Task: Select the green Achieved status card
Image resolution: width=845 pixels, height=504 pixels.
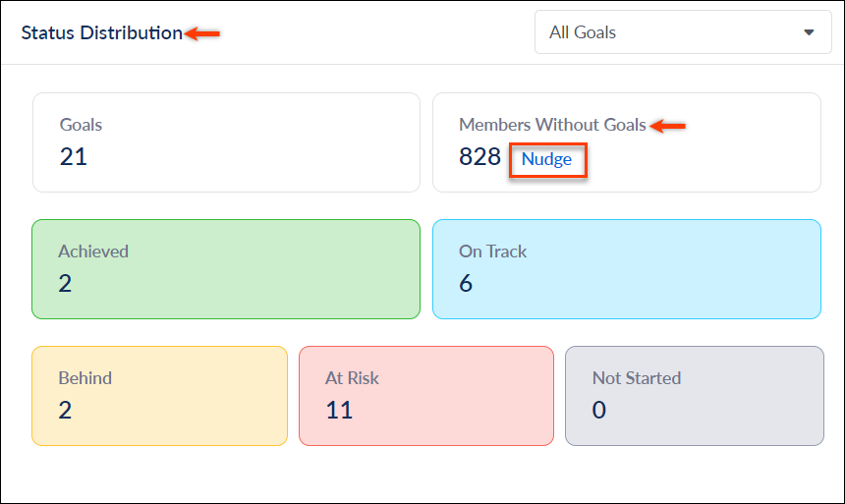Action: [226, 269]
